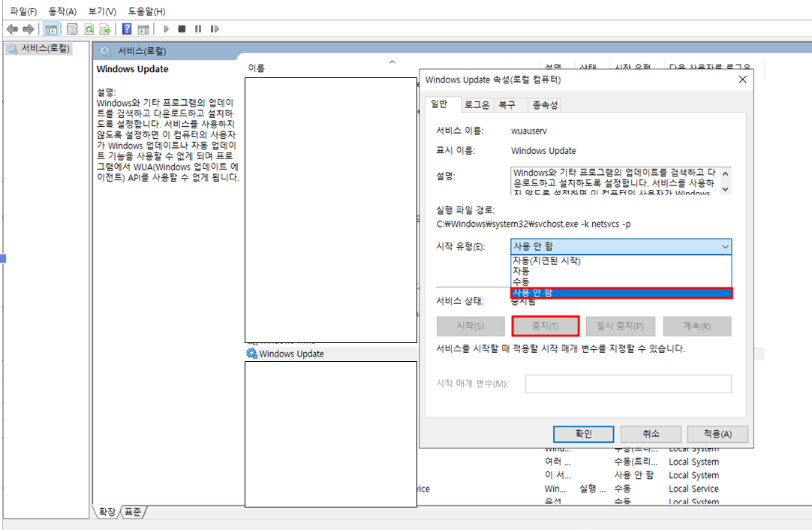Switch to the 표준 view tab at bottom
This screenshot has width=812, height=530.
pos(133,512)
